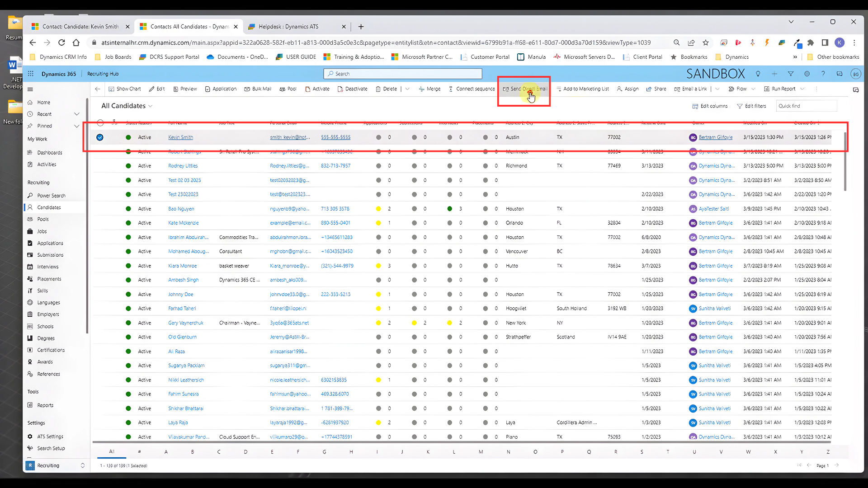The width and height of the screenshot is (868, 488).
Task: Click the Edit filters button
Action: (x=751, y=106)
